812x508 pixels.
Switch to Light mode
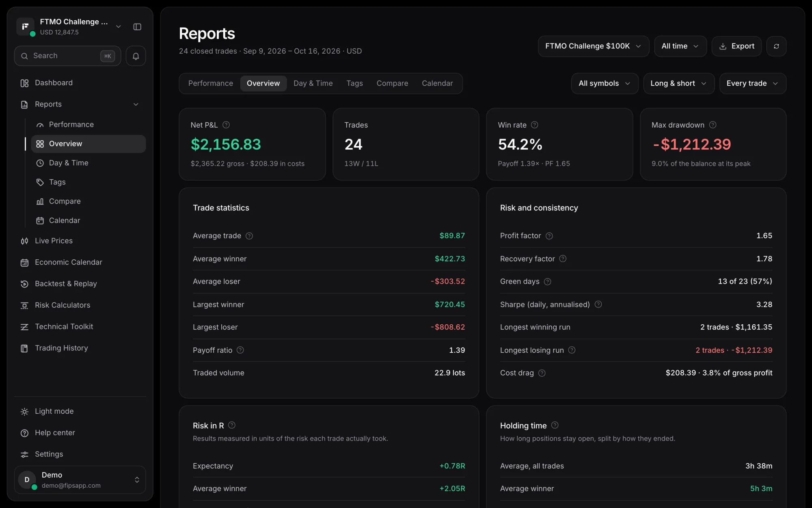pyautogui.click(x=80, y=411)
